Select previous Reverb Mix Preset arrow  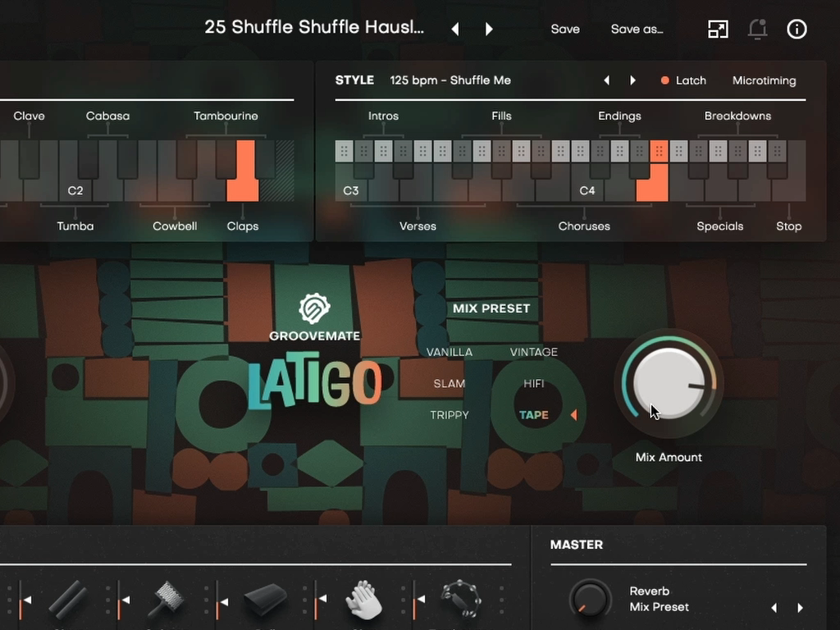click(x=774, y=608)
